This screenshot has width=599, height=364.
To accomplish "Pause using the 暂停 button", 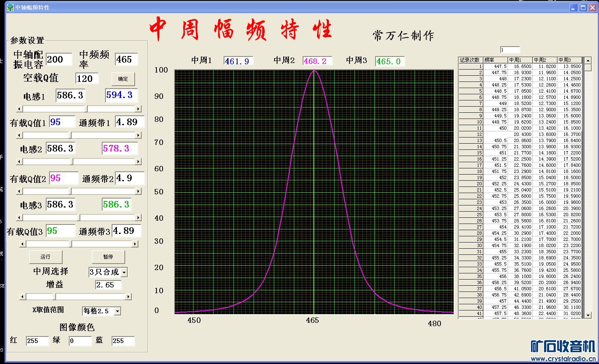I will 108,257.
